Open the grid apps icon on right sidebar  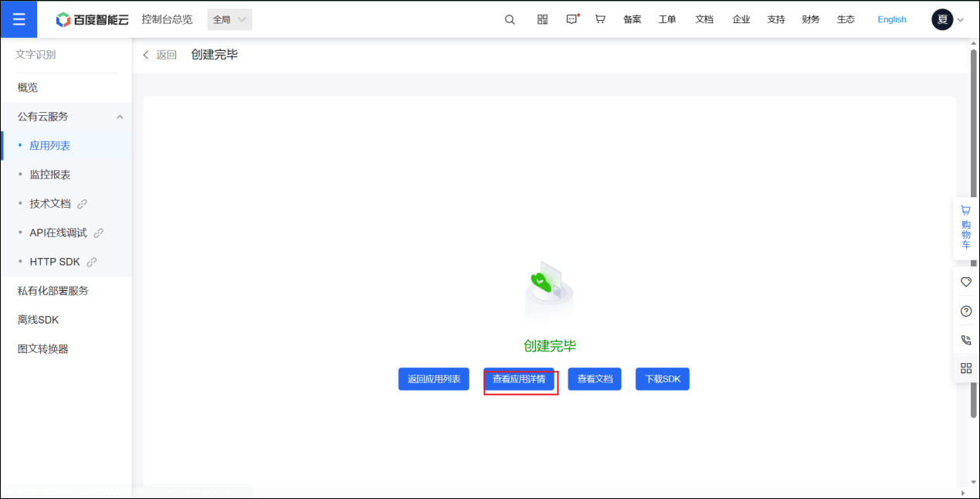click(x=965, y=368)
